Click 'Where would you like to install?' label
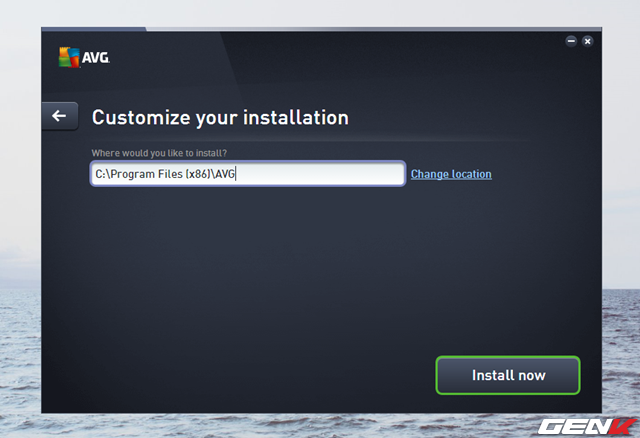This screenshot has height=438, width=640. [x=158, y=152]
